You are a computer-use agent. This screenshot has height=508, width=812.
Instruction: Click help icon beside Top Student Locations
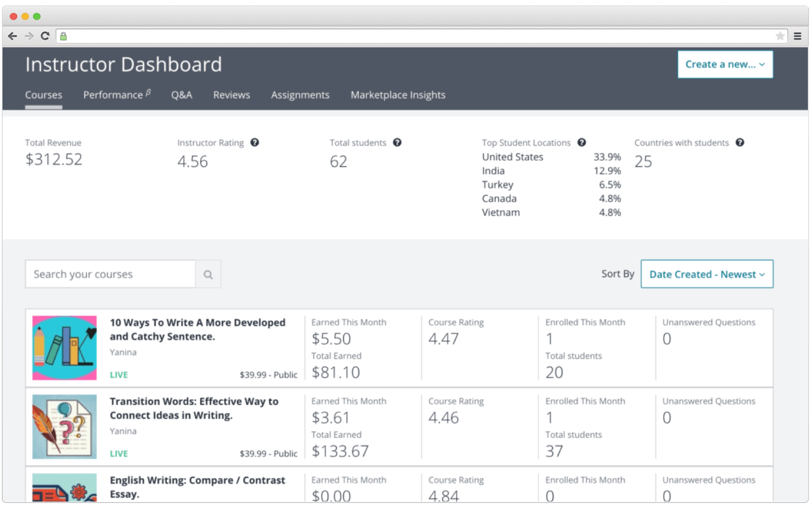pyautogui.click(x=582, y=143)
